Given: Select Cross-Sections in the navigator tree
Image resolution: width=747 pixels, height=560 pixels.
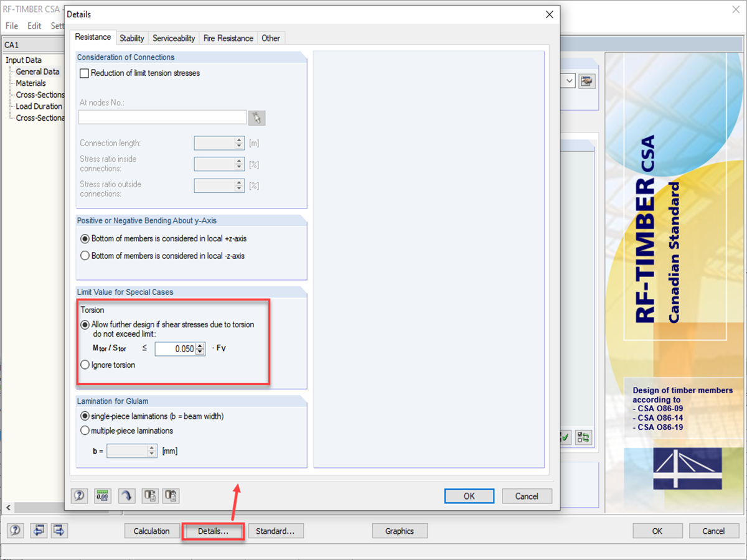Looking at the screenshot, I should coord(40,95).
